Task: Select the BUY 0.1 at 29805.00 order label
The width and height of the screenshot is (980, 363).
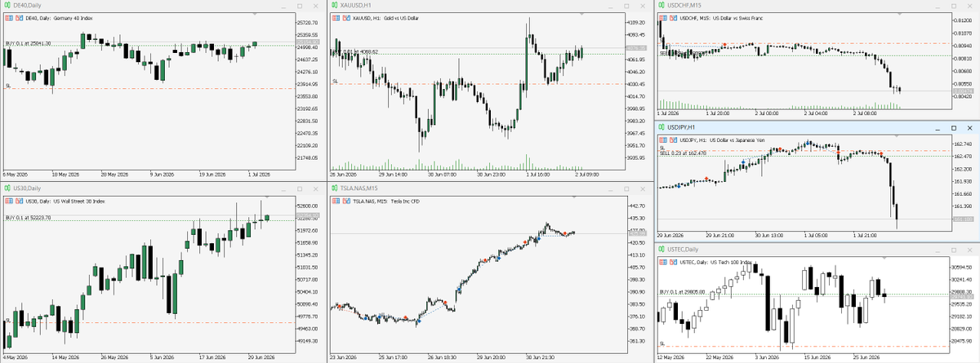Action: 681,291
